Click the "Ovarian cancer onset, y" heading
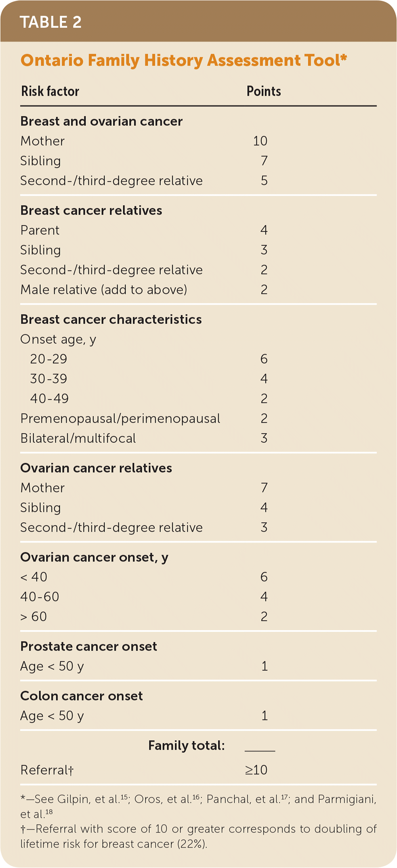This screenshot has width=397, height=868. point(94,557)
